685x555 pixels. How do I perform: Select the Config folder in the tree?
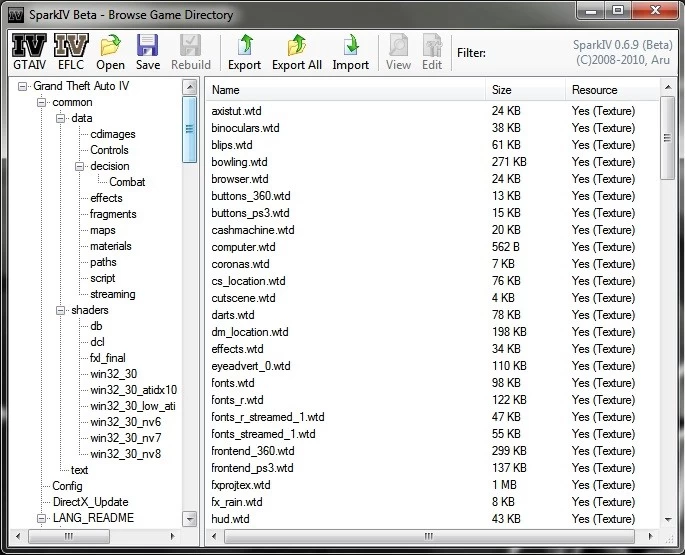coord(67,486)
